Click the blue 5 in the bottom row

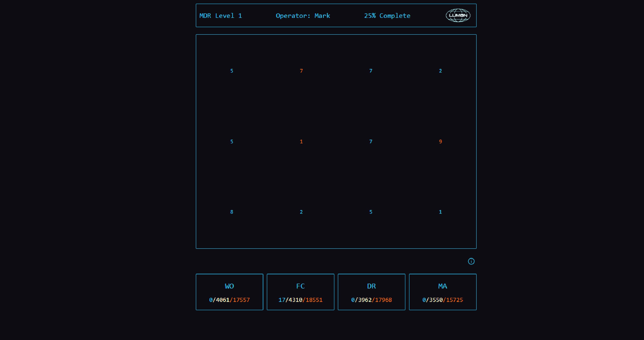point(371,212)
